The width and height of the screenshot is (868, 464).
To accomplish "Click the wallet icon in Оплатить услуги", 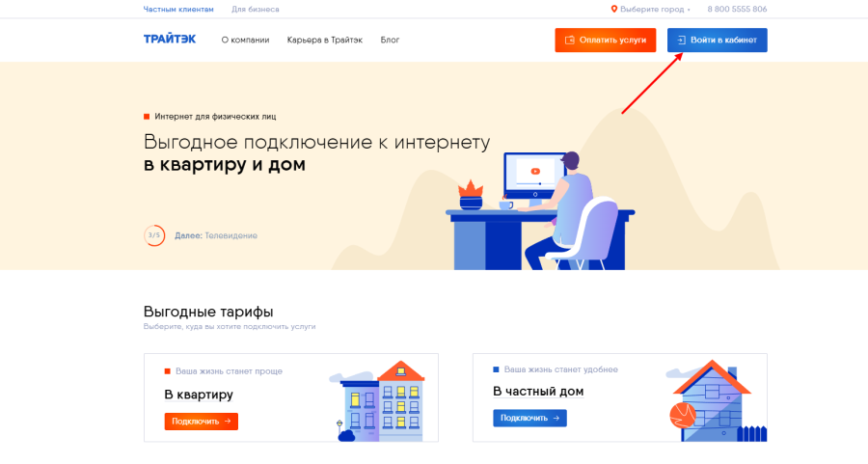I will point(570,40).
